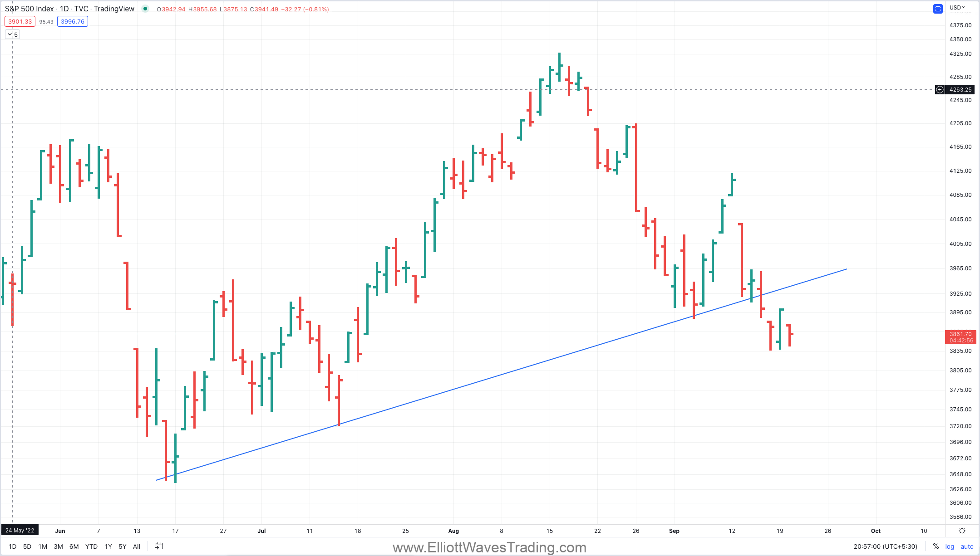Click the open value O3942.94
This screenshot has height=556, width=980.
click(x=171, y=9)
